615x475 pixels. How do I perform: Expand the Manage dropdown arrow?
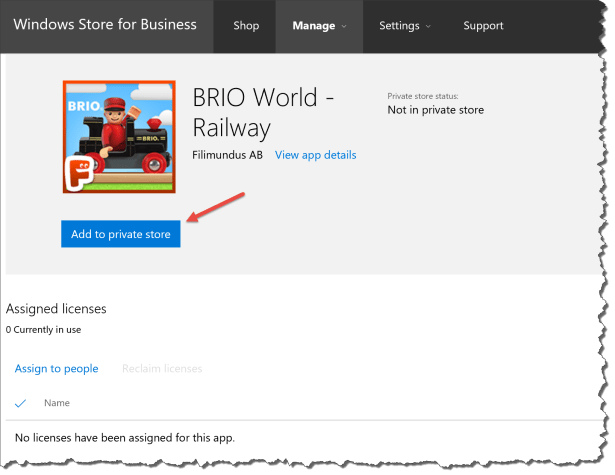(x=344, y=27)
